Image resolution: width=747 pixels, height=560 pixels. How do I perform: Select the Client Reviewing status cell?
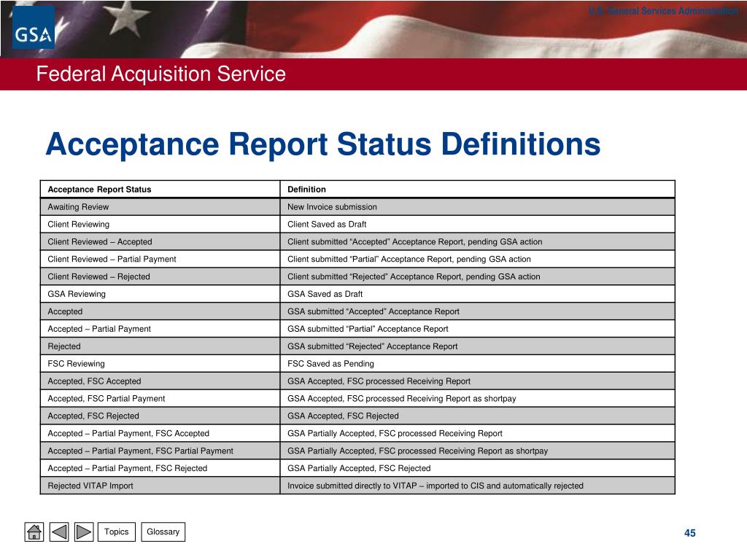pyautogui.click(x=160, y=225)
